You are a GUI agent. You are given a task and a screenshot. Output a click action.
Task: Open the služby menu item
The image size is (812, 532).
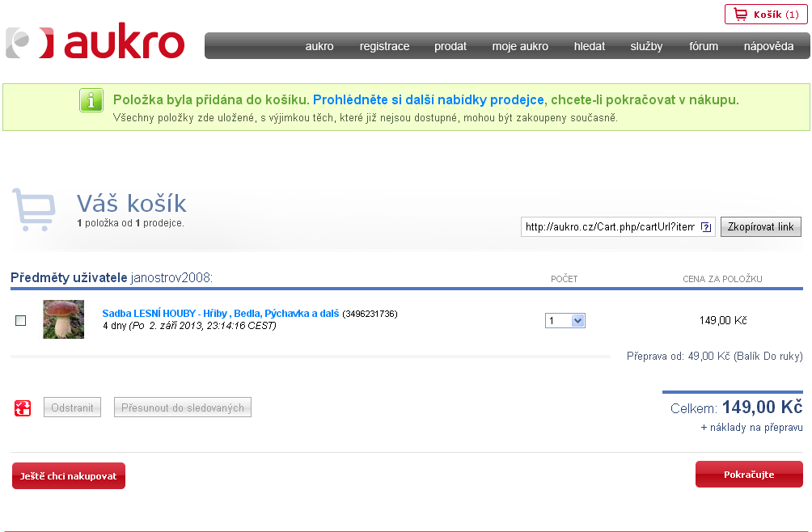click(x=646, y=46)
